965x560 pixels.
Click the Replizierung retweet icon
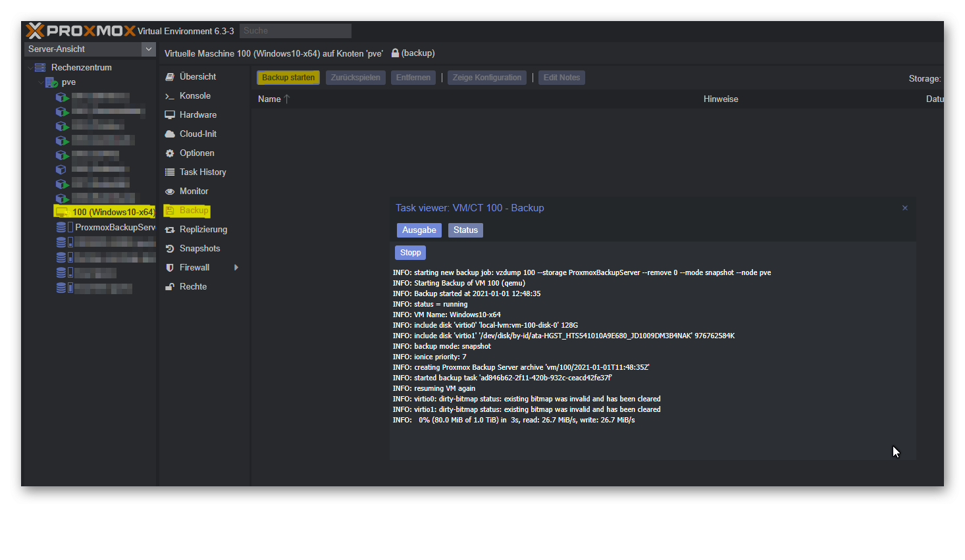point(170,230)
